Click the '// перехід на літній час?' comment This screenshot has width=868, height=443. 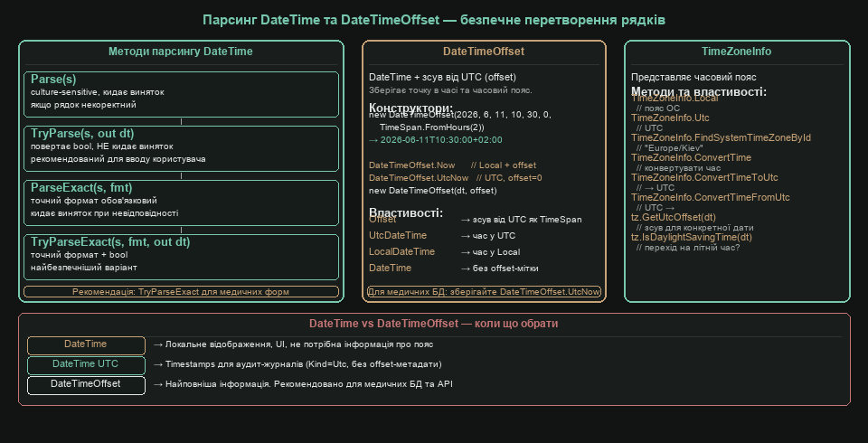point(688,248)
